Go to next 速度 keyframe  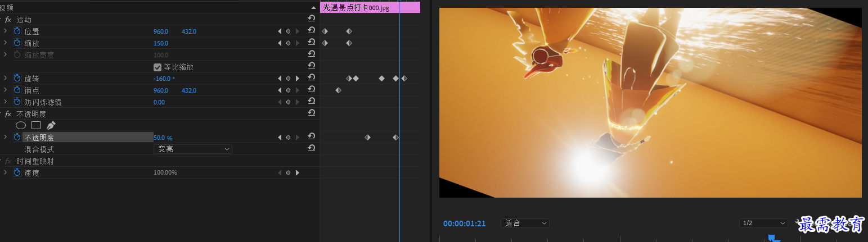297,173
